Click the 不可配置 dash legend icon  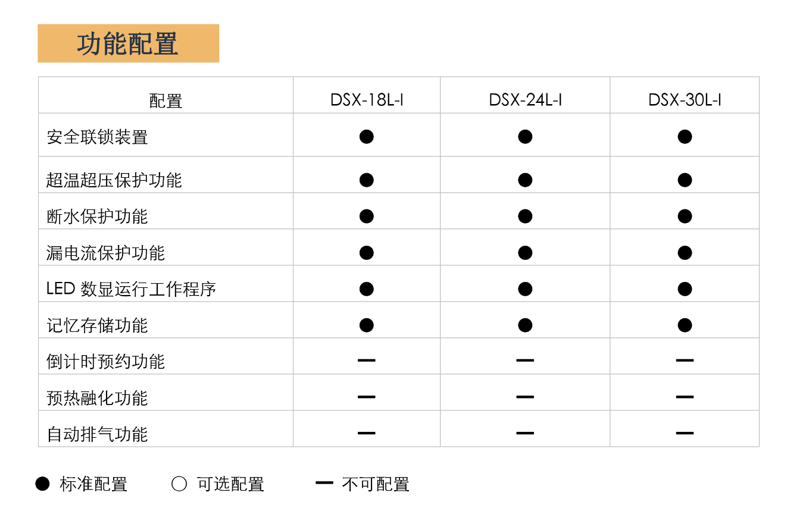click(x=324, y=482)
